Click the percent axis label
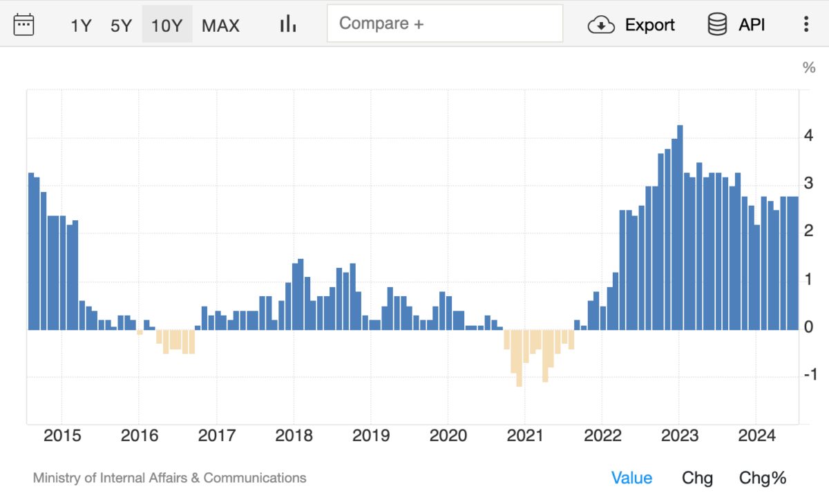The height and width of the screenshot is (504, 829). tap(808, 66)
